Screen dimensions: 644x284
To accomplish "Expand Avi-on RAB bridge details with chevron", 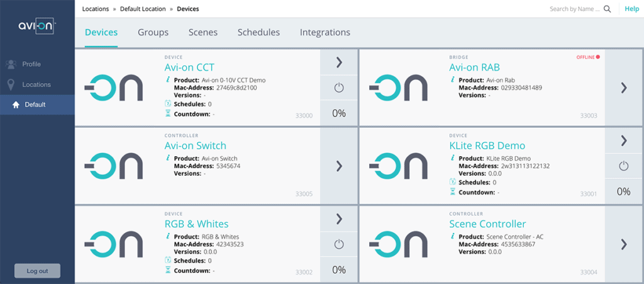I will tap(623, 88).
